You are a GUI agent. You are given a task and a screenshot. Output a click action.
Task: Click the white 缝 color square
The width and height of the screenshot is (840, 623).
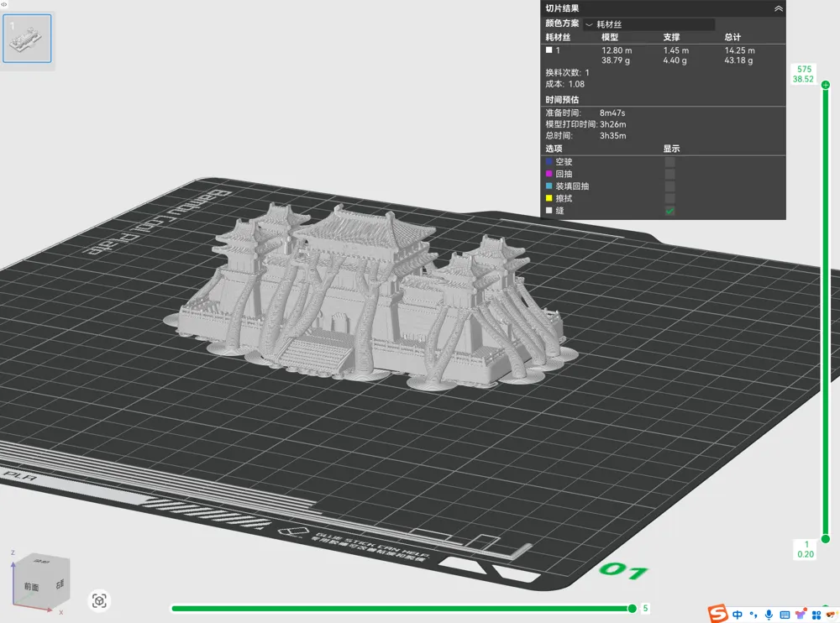[x=549, y=211]
